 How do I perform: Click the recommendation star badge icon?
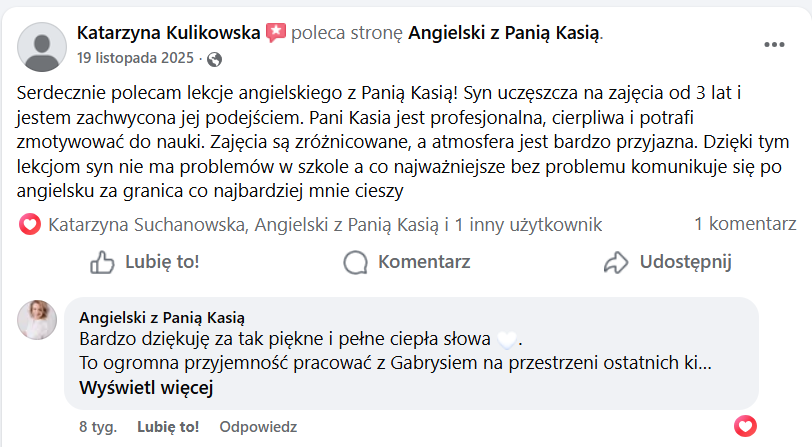pos(276,33)
